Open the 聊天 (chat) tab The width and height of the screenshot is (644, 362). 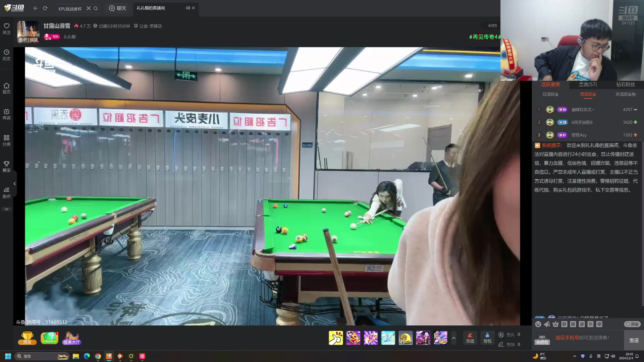[118, 8]
